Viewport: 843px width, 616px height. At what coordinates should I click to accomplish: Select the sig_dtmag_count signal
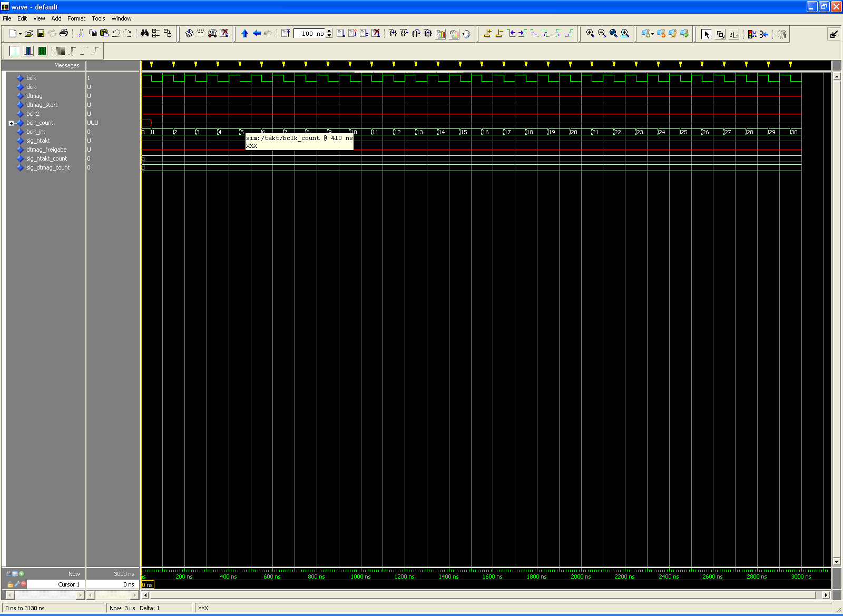pyautogui.click(x=48, y=167)
